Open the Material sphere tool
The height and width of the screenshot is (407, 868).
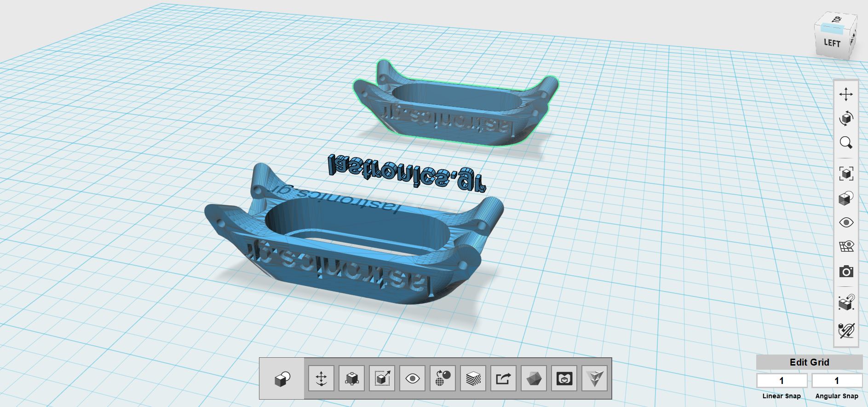click(x=443, y=378)
